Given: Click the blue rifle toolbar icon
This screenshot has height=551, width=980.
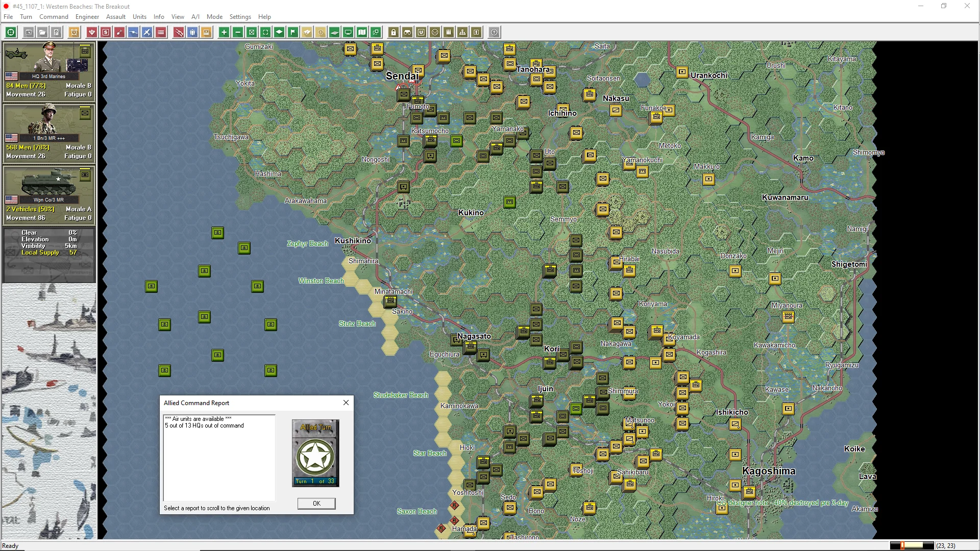Looking at the screenshot, I should pyautogui.click(x=133, y=32).
